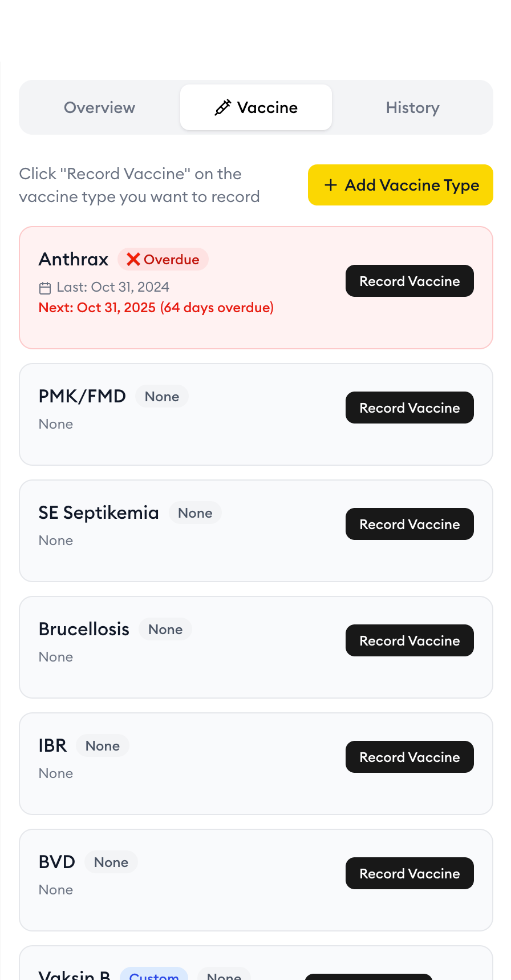The height and width of the screenshot is (980, 511).
Task: Click the overdue date text for Anthrax
Action: (156, 308)
